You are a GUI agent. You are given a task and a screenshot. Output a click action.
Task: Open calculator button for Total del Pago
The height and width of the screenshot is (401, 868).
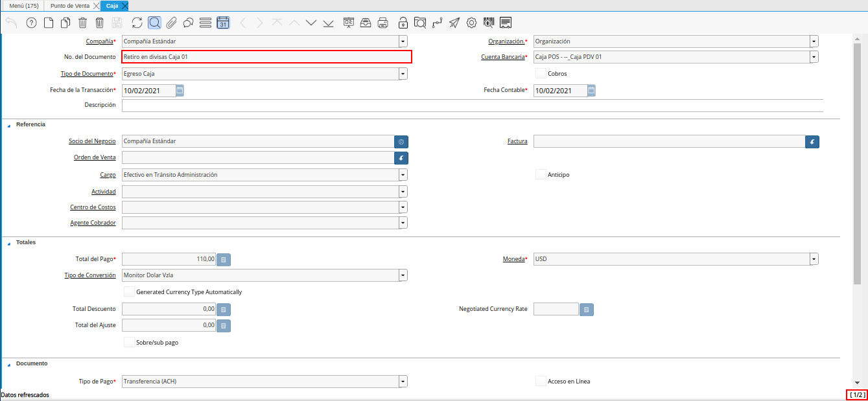coord(223,260)
